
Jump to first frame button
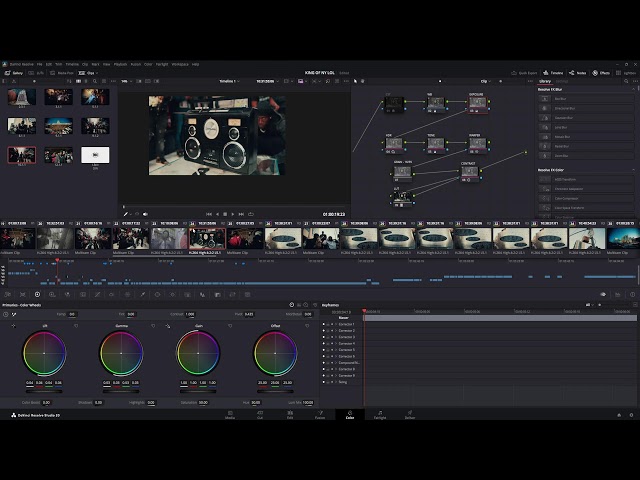(209, 214)
